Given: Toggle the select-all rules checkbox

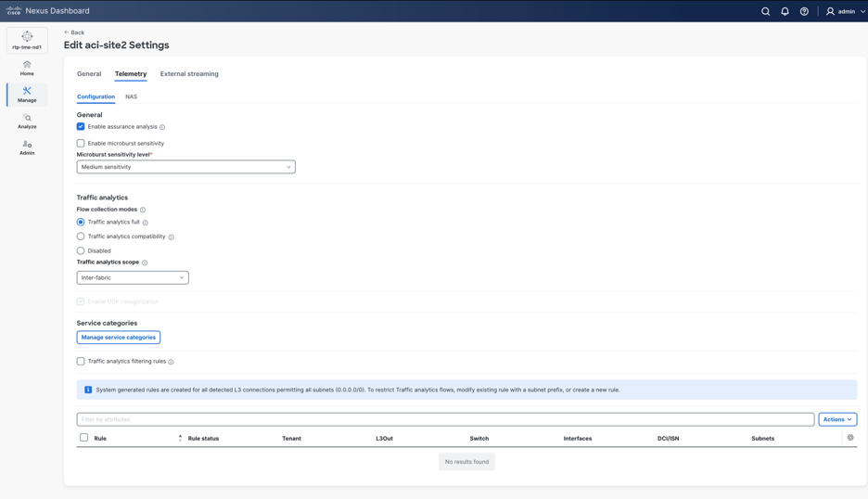Looking at the screenshot, I should pyautogui.click(x=84, y=438).
